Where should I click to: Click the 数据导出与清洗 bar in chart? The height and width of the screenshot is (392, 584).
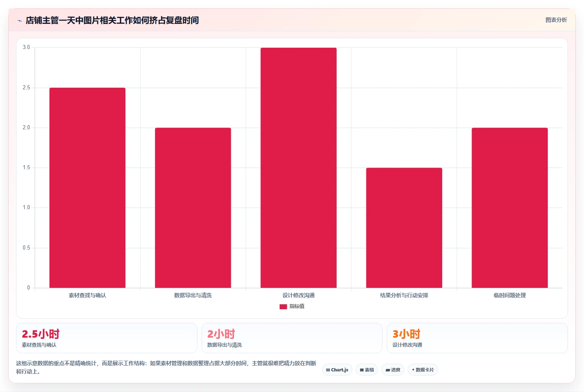[x=193, y=208]
